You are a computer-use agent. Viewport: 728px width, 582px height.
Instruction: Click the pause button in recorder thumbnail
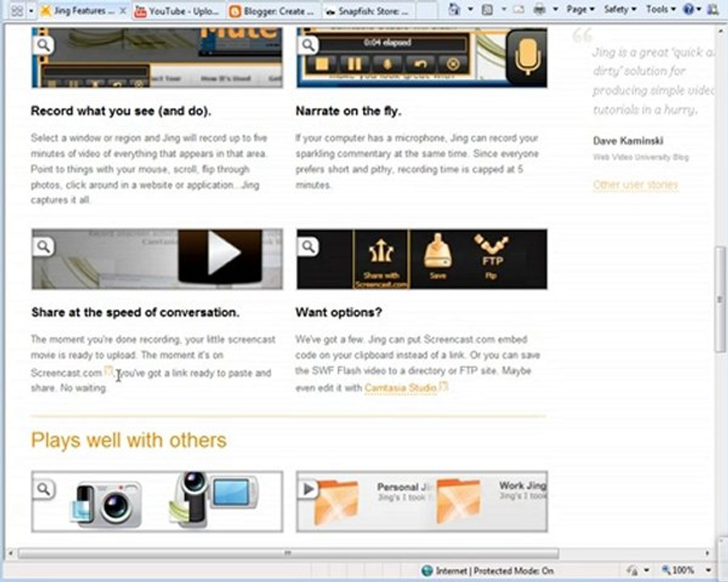(354, 65)
